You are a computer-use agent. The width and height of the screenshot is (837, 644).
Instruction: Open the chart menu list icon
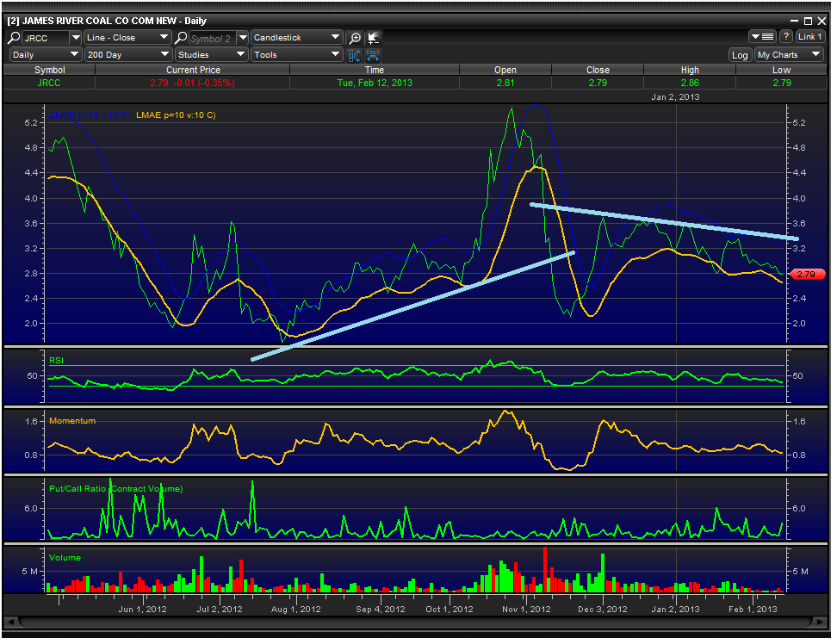click(x=765, y=36)
